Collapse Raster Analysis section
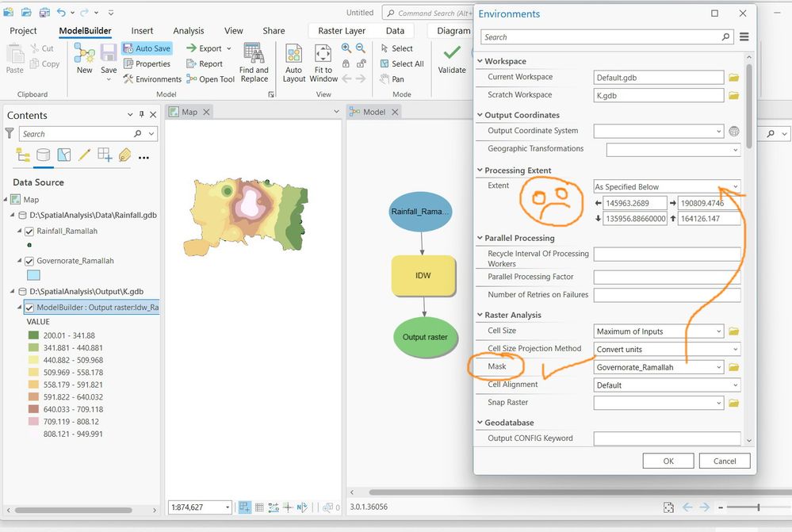Viewport: 792px width, 532px height. [x=480, y=315]
